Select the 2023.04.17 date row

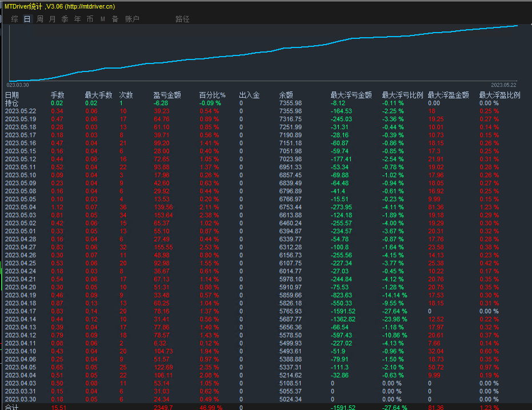(21, 311)
